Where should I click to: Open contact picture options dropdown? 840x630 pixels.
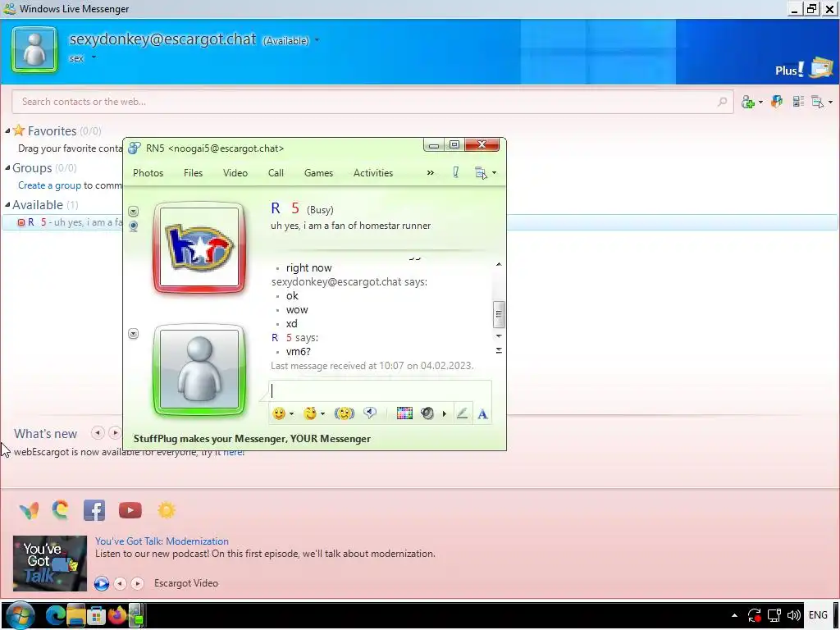(134, 212)
